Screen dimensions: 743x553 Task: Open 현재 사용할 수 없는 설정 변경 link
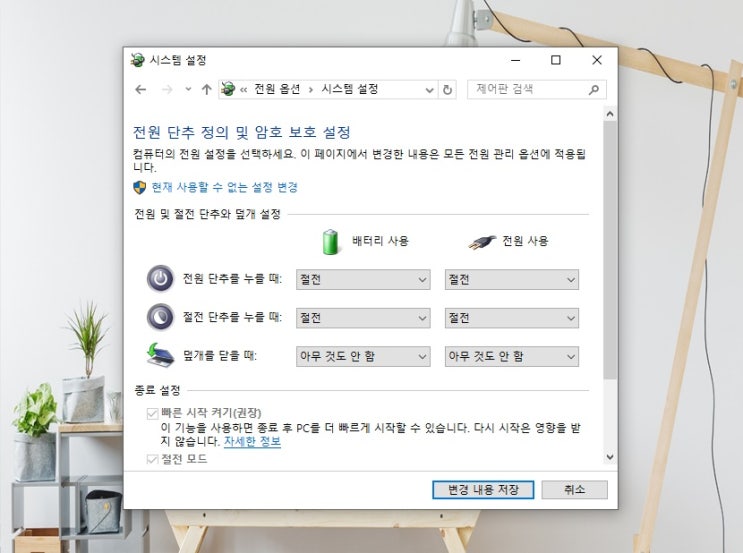pos(225,187)
